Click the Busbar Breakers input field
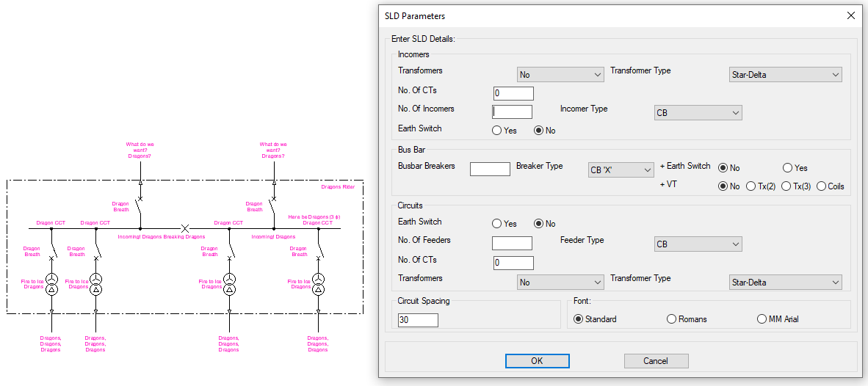Viewport: 868px width, 386px height. 490,169
